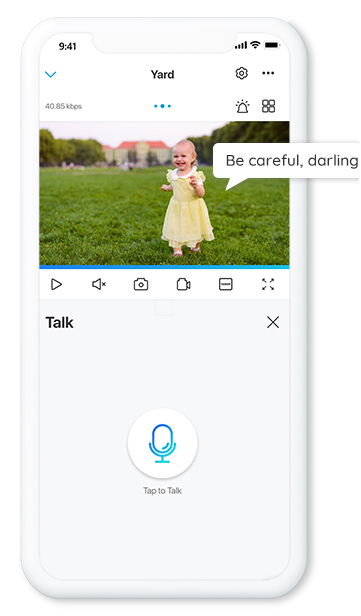Image resolution: width=361 pixels, height=616 pixels.
Task: Trigger the siren alarm icon
Action: (x=242, y=106)
